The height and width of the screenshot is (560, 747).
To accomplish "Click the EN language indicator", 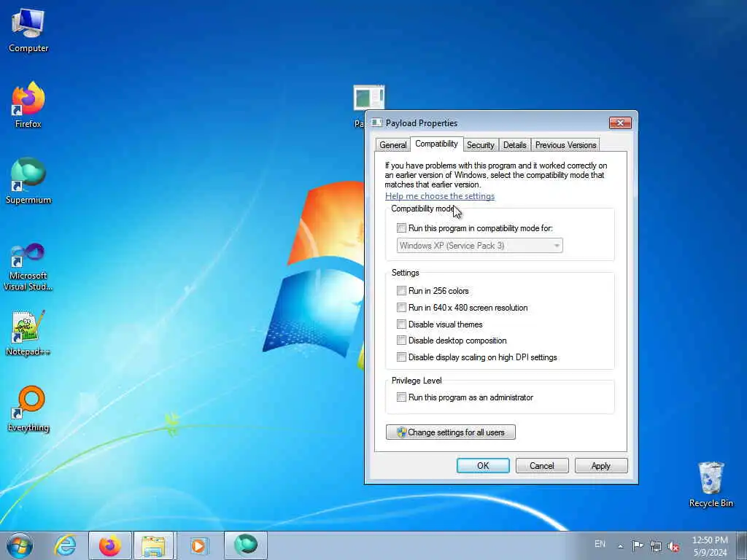I will [x=600, y=544].
